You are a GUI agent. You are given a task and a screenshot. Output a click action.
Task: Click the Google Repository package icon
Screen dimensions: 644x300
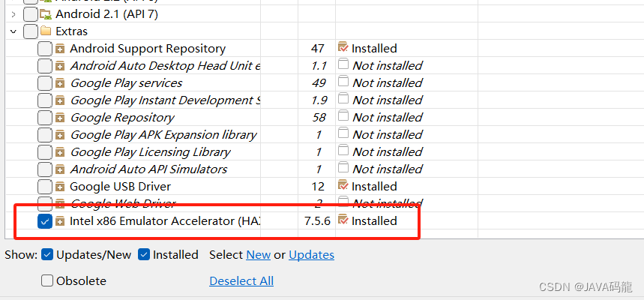[x=60, y=118]
